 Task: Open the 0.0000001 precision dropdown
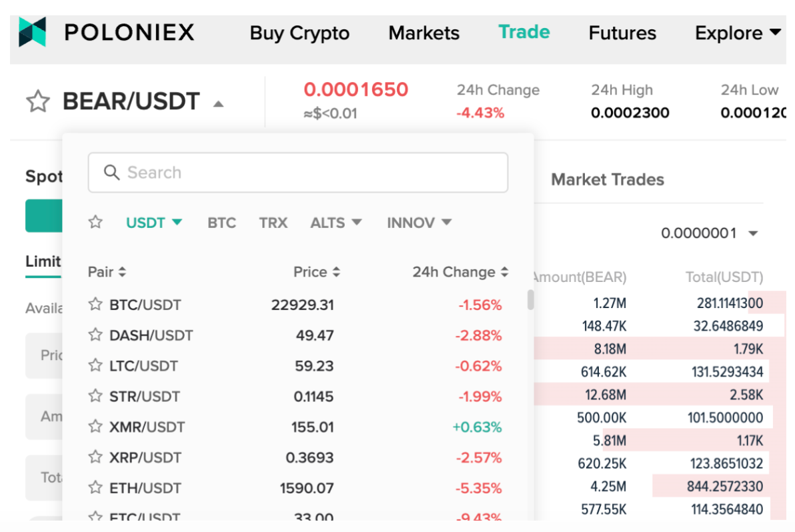[709, 233]
